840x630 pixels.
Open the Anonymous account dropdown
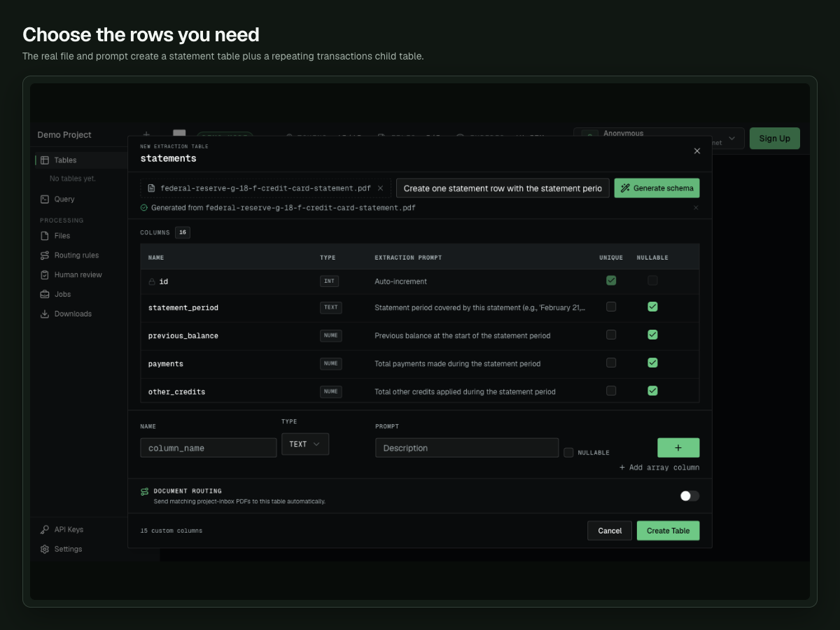point(659,139)
